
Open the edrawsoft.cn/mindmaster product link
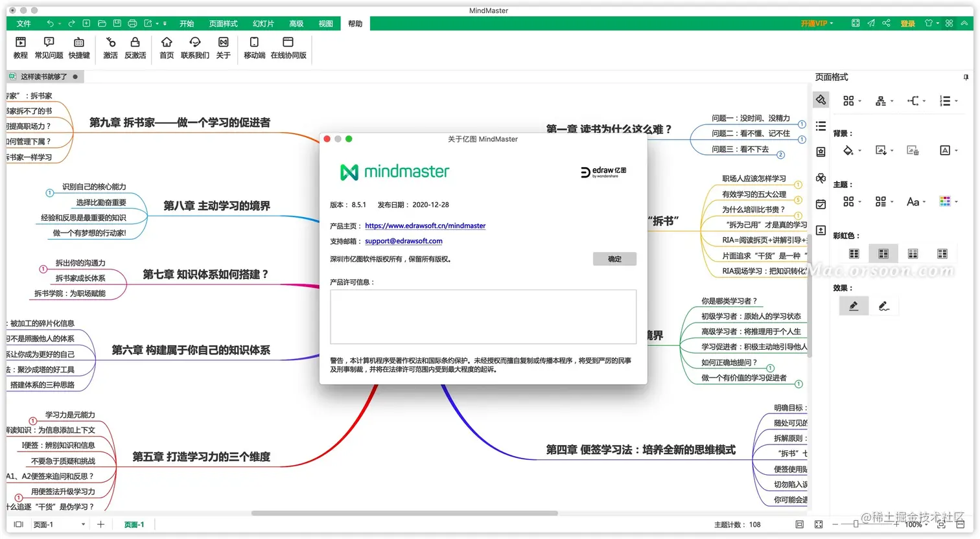pos(425,225)
